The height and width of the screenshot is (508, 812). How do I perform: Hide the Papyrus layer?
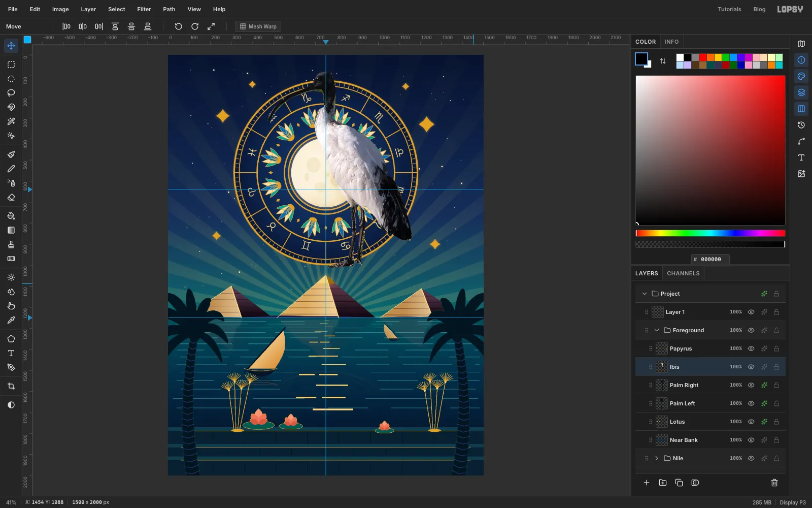pos(751,348)
